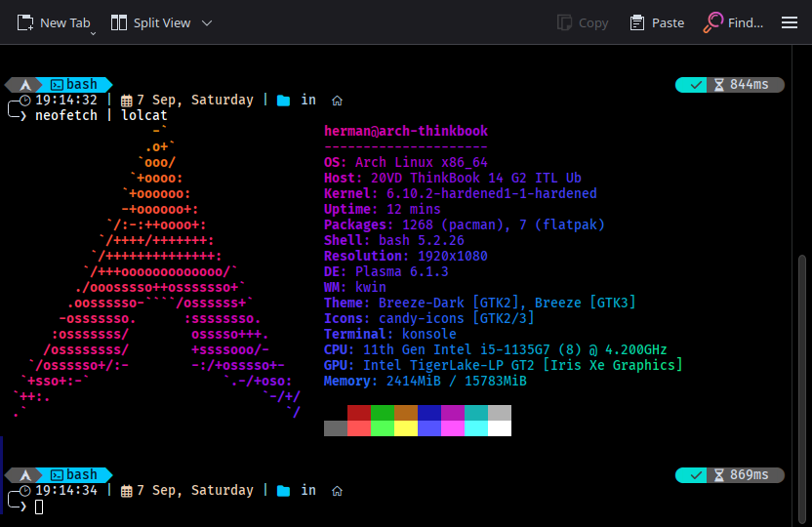This screenshot has width=812, height=527.
Task: Click the bash label in first prompt
Action: pos(82,84)
